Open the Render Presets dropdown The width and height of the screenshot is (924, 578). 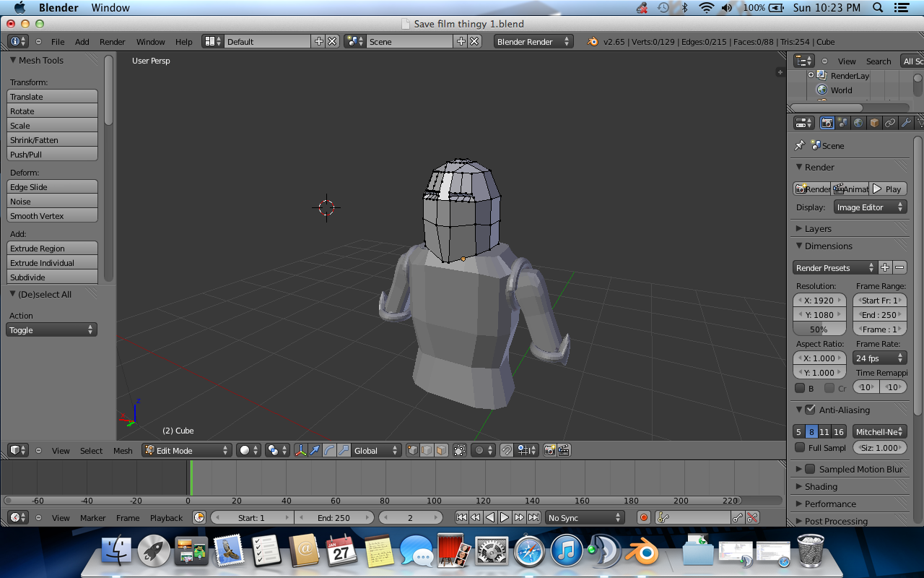pos(830,267)
